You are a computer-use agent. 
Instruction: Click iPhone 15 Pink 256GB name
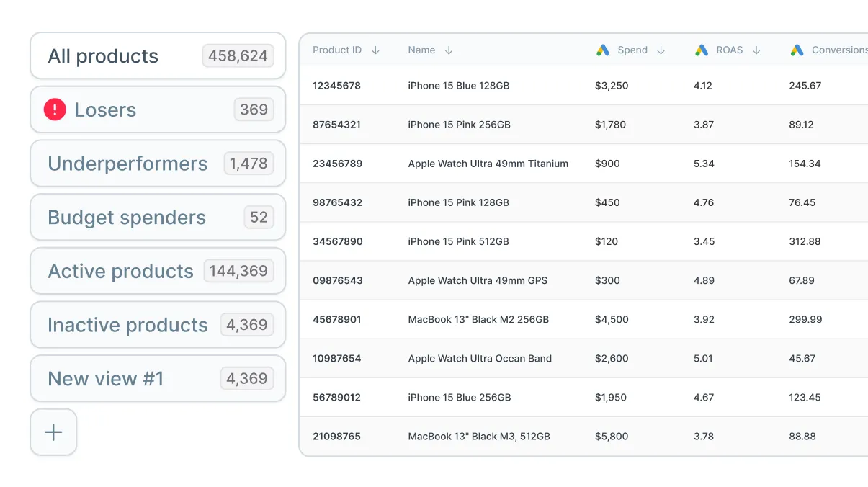click(x=460, y=125)
